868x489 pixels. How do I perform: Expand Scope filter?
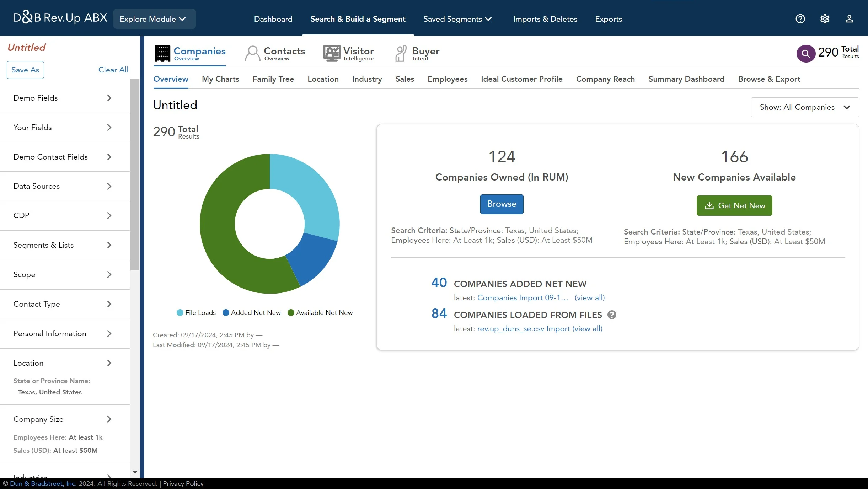pyautogui.click(x=65, y=274)
